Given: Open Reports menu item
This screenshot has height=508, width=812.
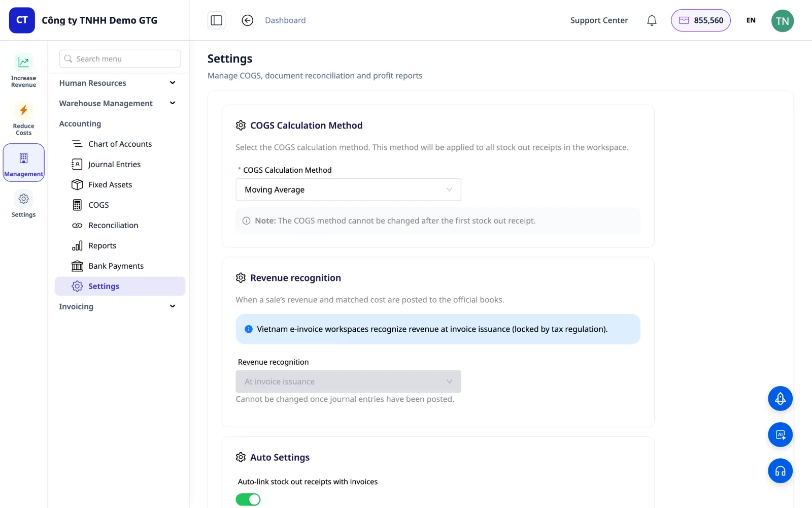Looking at the screenshot, I should tap(120, 245).
